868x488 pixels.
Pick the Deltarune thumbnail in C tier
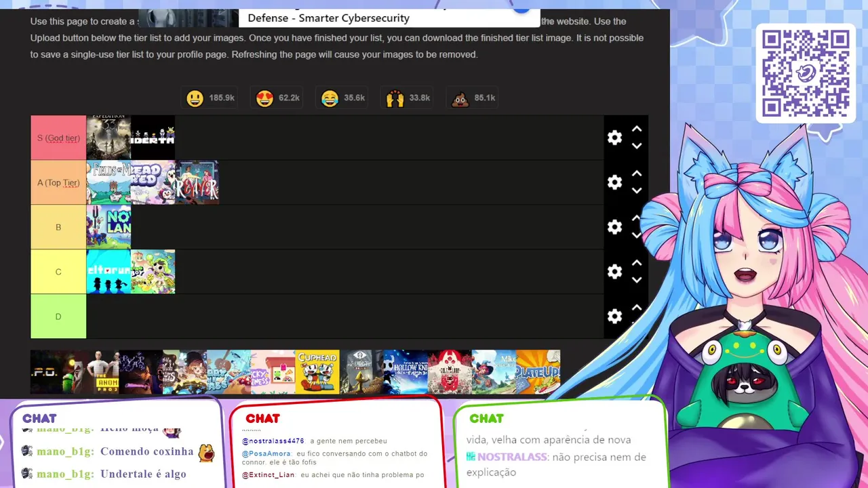coord(108,272)
